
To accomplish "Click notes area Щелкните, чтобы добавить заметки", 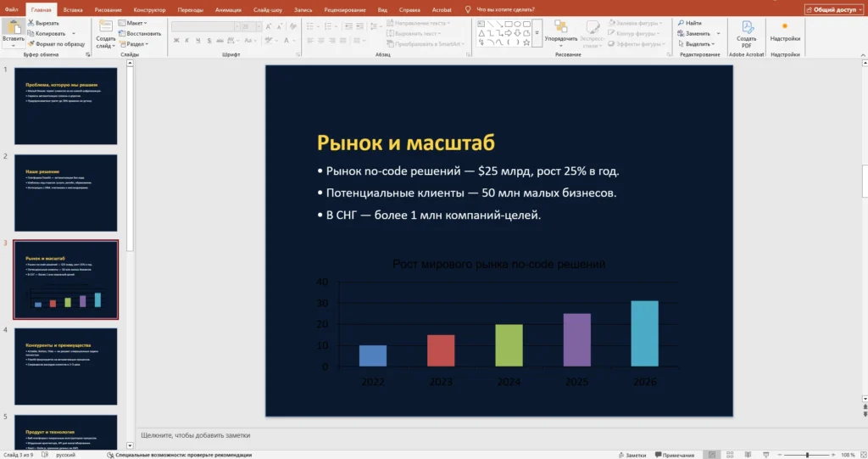I will pos(196,435).
